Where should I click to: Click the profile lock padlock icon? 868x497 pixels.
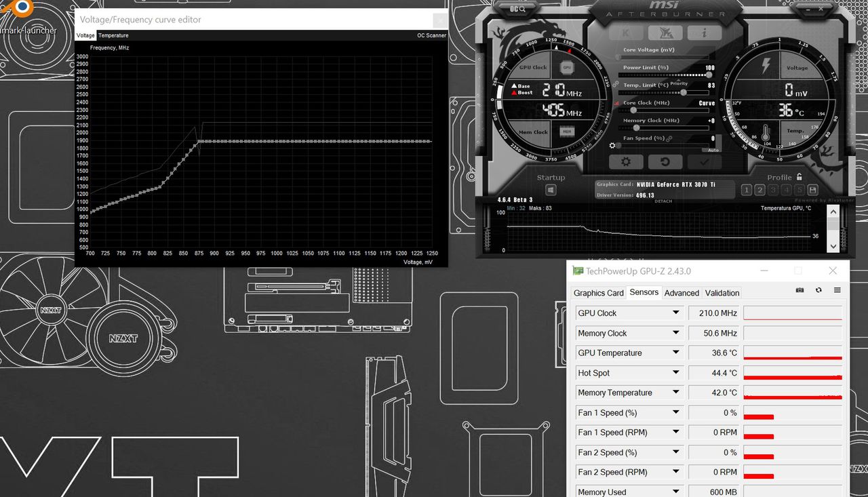(799, 176)
